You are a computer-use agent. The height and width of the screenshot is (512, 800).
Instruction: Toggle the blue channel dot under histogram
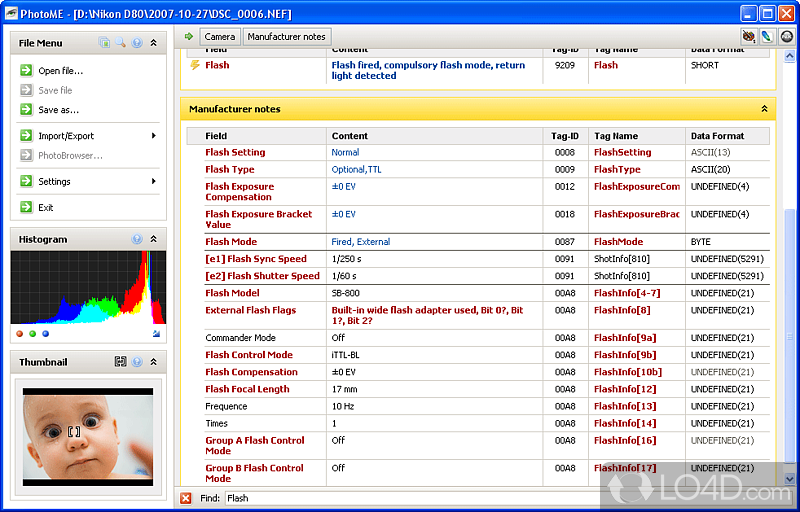[45, 334]
